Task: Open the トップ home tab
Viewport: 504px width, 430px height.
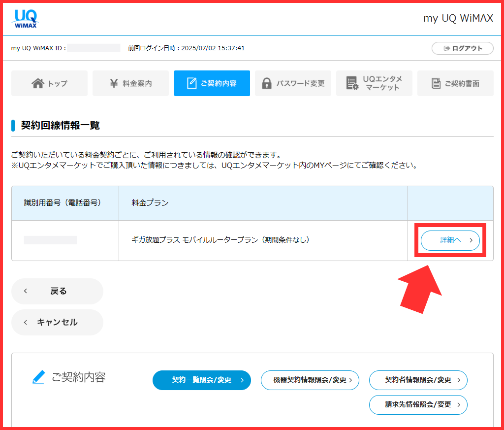Action: point(50,83)
